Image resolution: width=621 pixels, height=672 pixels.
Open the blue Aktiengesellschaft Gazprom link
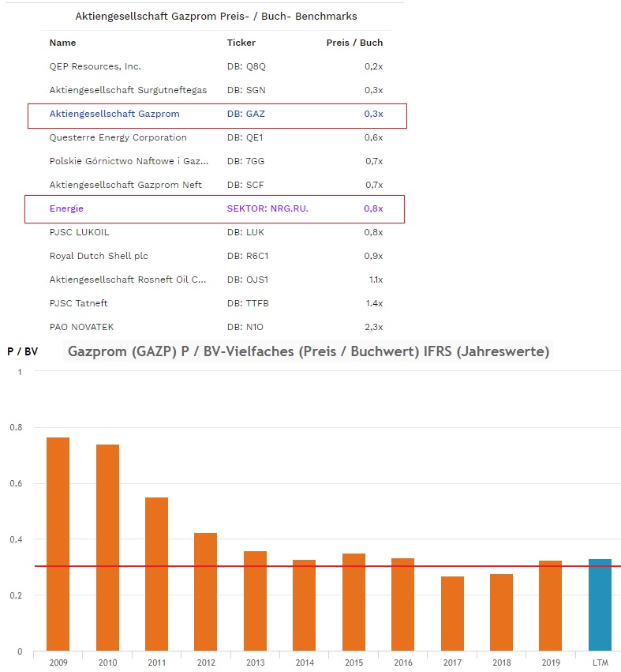tap(114, 114)
